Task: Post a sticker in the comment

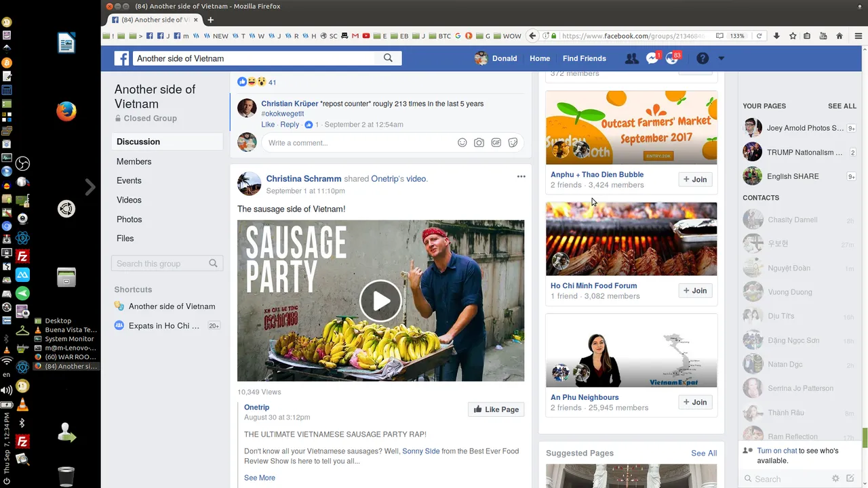Action: (x=513, y=143)
